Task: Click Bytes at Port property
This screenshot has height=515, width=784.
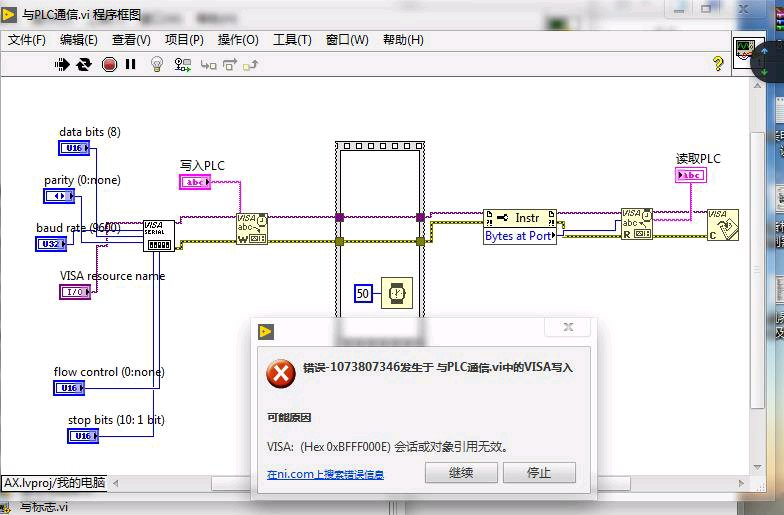Action: pyautogui.click(x=520, y=236)
